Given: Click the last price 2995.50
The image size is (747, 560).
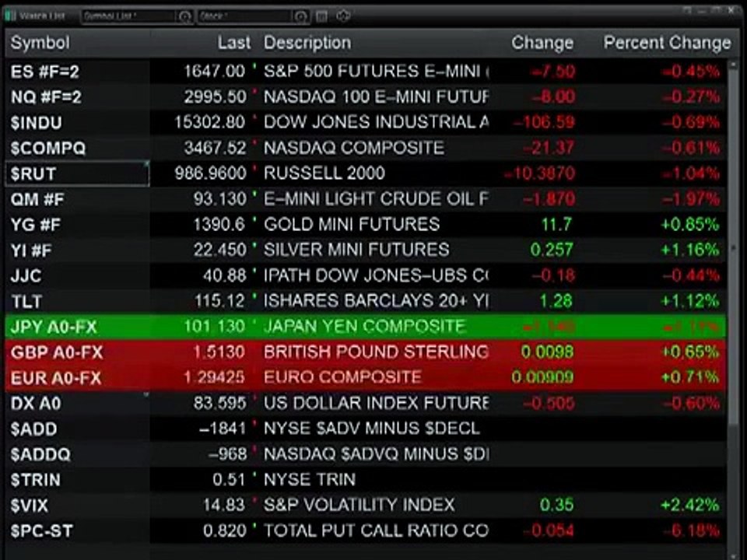Looking at the screenshot, I should pos(216,96).
